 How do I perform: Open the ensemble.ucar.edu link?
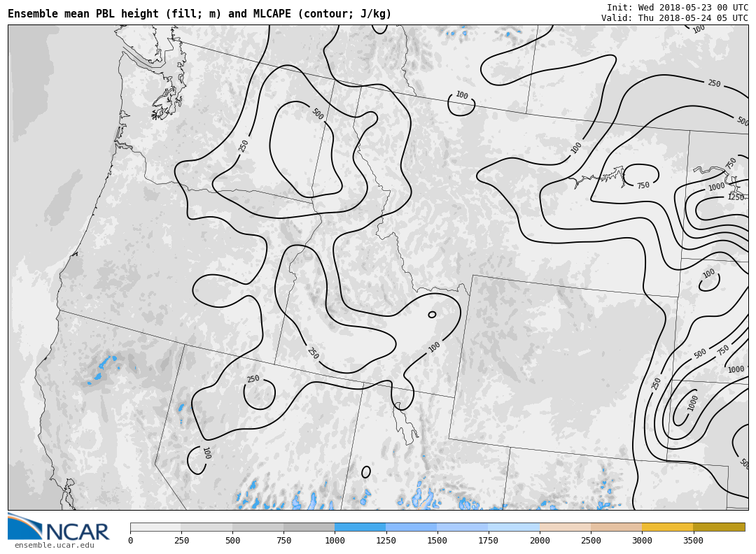pyautogui.click(x=55, y=546)
